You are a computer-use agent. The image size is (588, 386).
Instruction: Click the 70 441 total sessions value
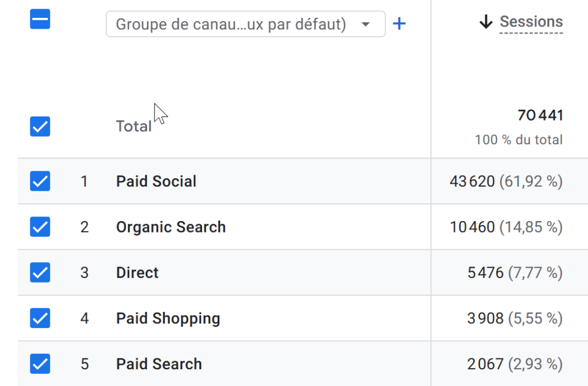(x=541, y=114)
